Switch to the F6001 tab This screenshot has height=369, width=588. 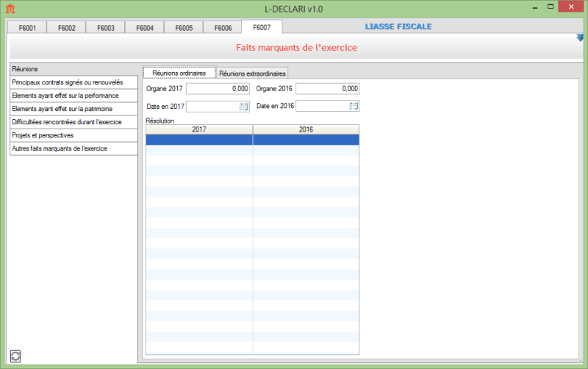[x=27, y=28]
